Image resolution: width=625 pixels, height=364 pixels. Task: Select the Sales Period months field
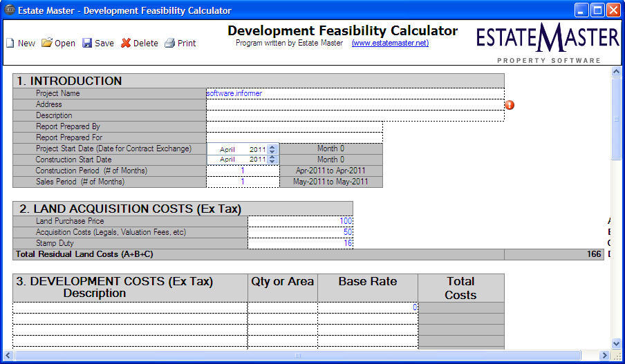pos(243,182)
